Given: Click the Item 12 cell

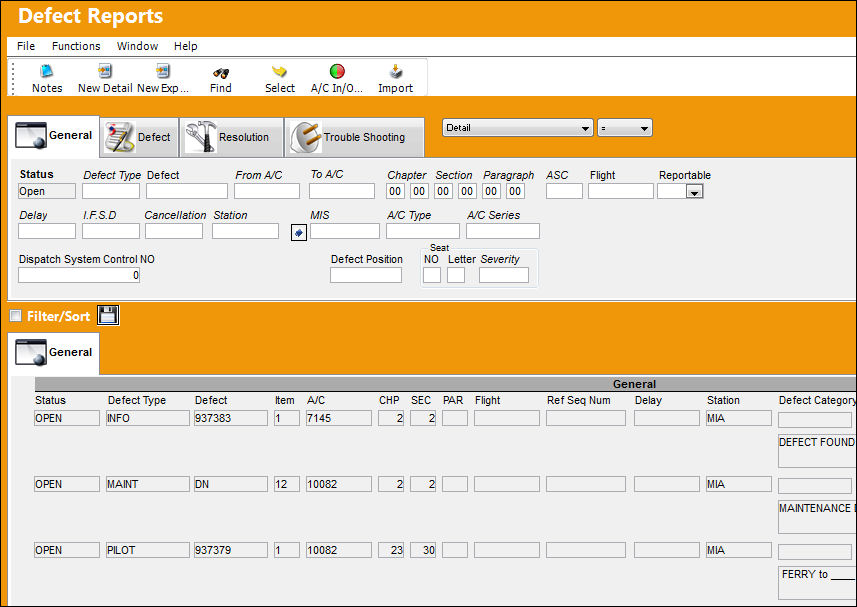Looking at the screenshot, I should [x=286, y=484].
